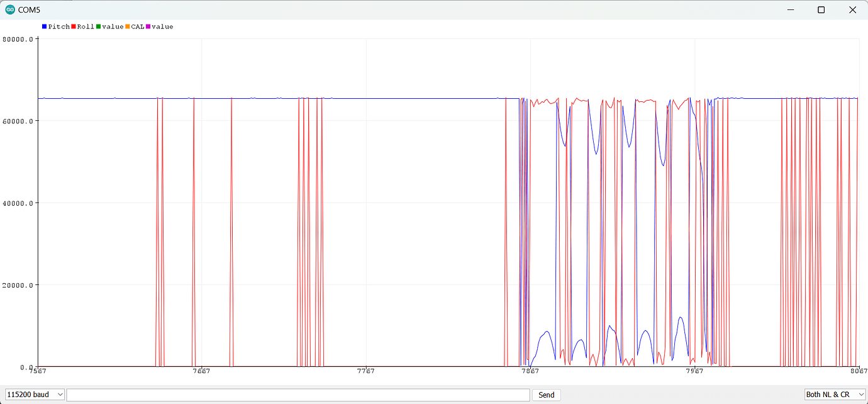This screenshot has width=868, height=404.
Task: Toggle the Roll series legend entry
Action: pos(85,26)
